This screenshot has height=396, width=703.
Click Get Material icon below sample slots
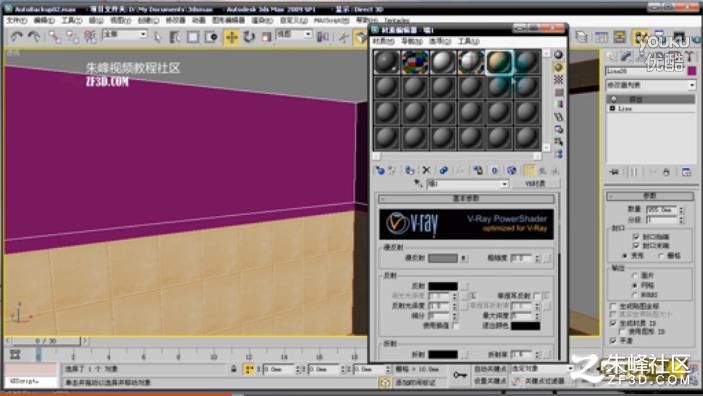click(380, 170)
